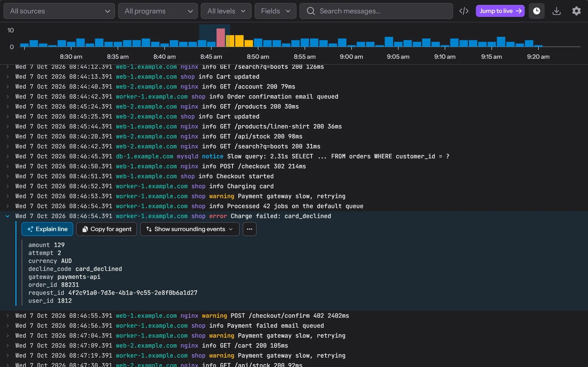Expand the Charging card row
The width and height of the screenshot is (588, 367).
coord(8,186)
